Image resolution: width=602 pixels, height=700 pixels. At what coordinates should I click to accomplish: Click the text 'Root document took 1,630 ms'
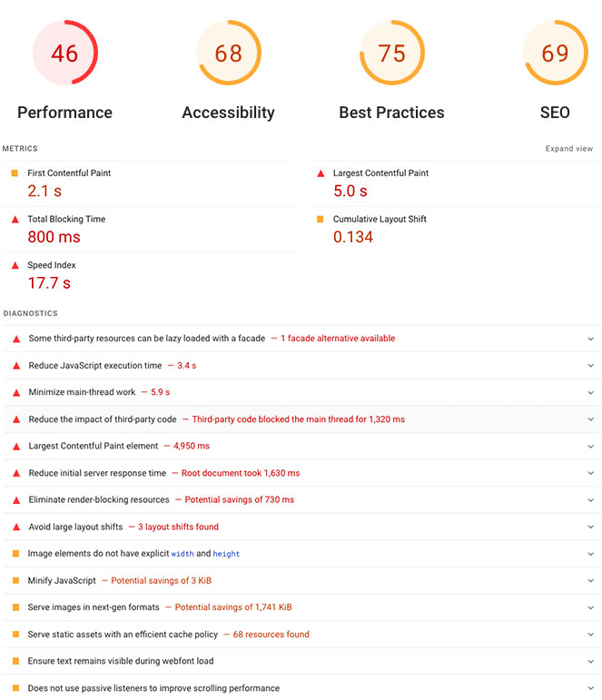pos(241,473)
